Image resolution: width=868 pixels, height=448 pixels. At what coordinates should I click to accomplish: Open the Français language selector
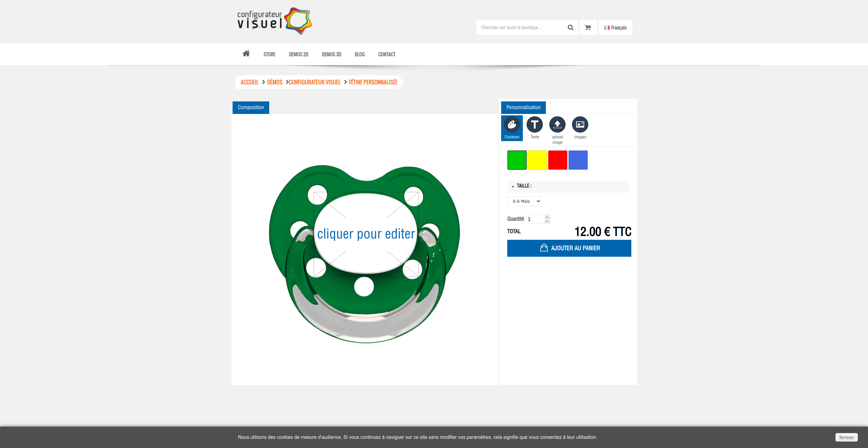pyautogui.click(x=615, y=27)
